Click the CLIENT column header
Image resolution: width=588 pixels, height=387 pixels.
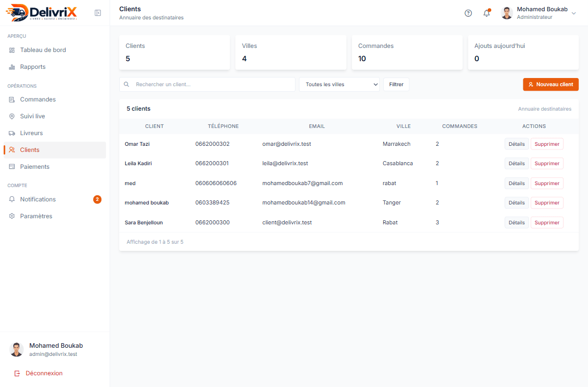coord(154,126)
